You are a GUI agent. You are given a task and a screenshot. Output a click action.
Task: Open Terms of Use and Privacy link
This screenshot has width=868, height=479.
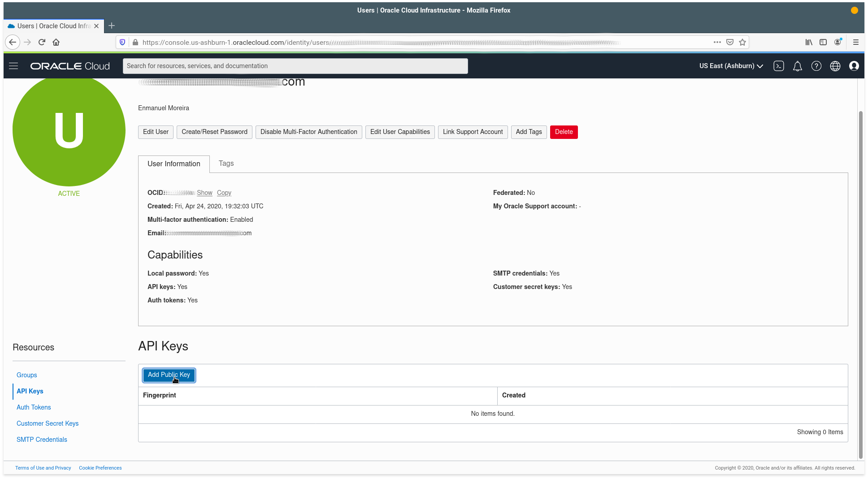[43, 468]
